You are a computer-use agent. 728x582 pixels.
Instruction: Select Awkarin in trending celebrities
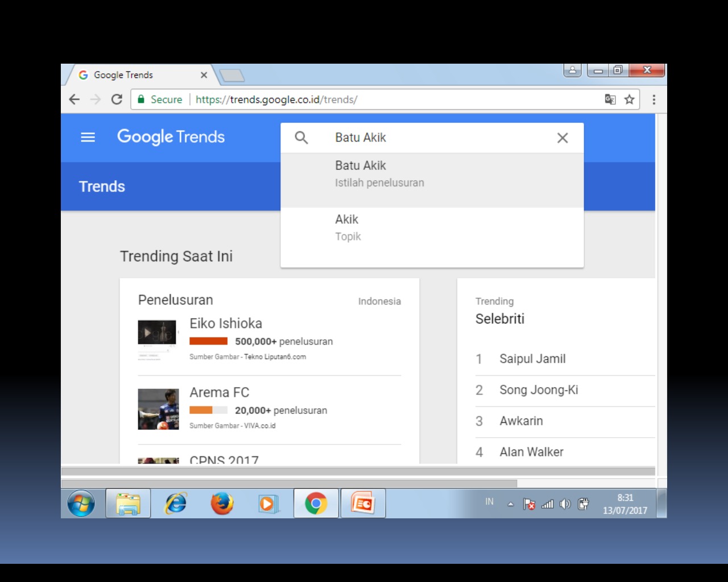pyautogui.click(x=521, y=421)
